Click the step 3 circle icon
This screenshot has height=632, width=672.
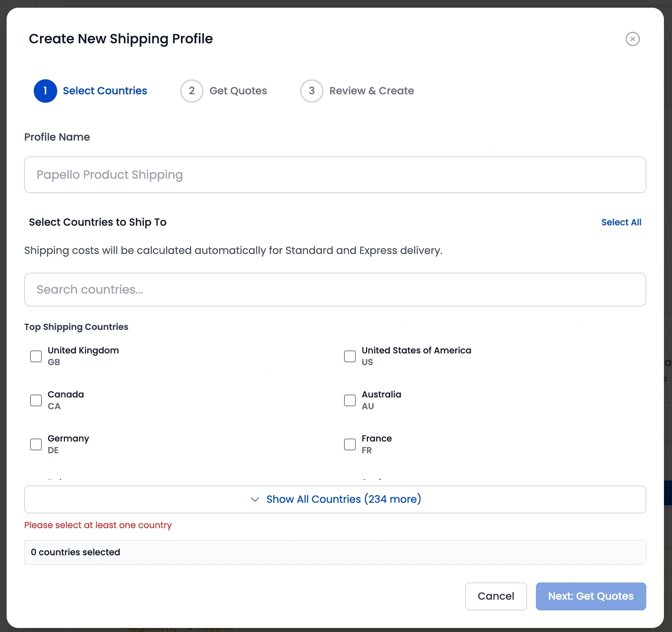[311, 91]
